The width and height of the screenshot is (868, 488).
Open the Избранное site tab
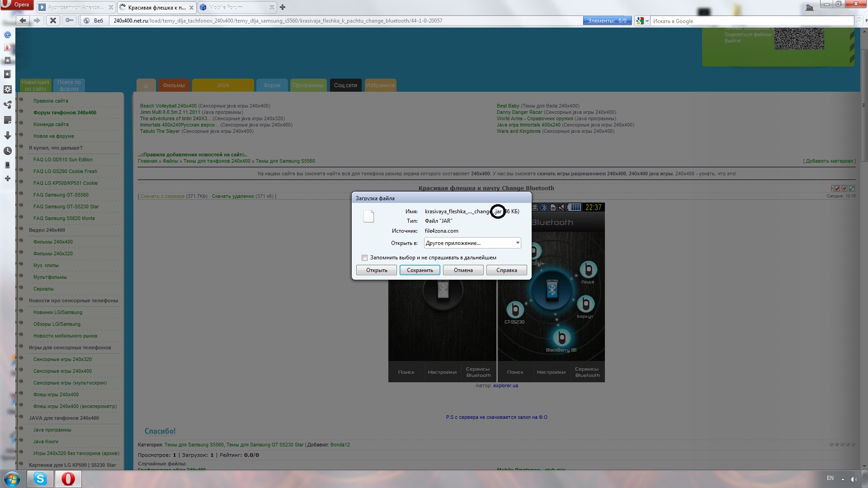point(380,85)
